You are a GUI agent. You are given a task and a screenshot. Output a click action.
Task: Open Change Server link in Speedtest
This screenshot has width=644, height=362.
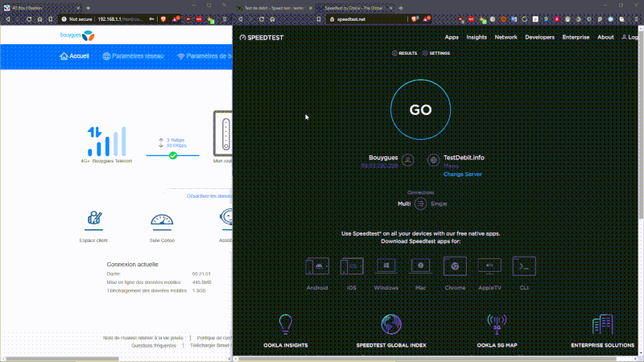pos(462,174)
